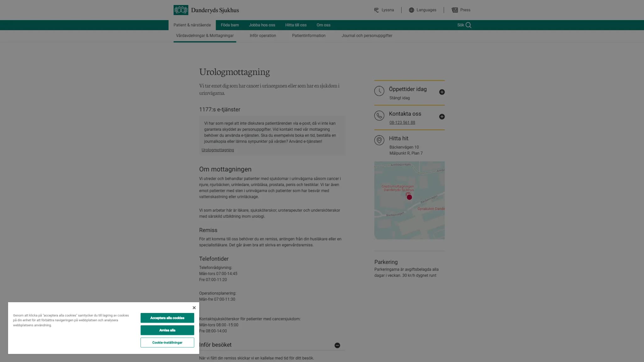
Task: Switch to the Inför operation tab
Action: click(263, 36)
